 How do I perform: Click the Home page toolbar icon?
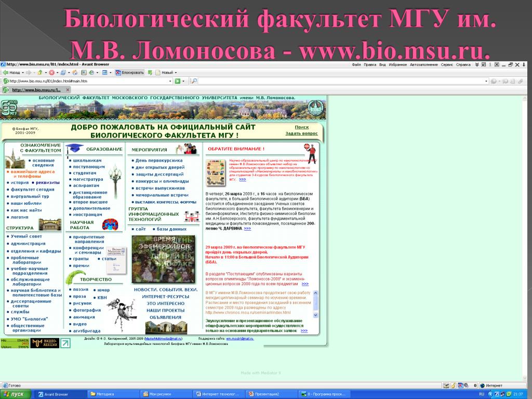click(x=75, y=73)
